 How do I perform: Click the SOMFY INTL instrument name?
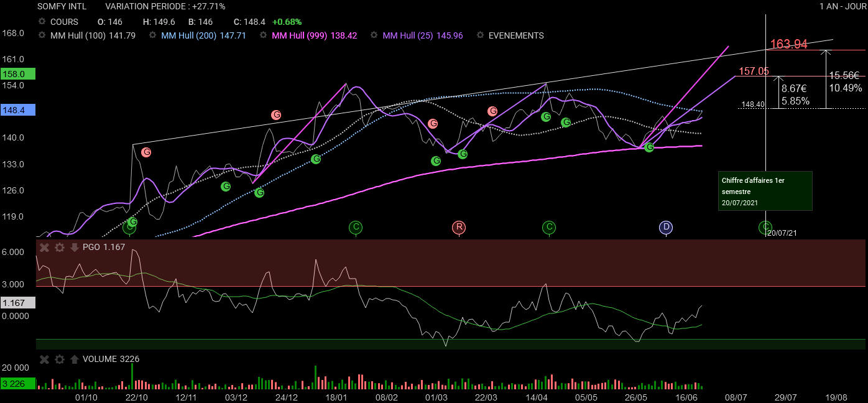click(62, 6)
